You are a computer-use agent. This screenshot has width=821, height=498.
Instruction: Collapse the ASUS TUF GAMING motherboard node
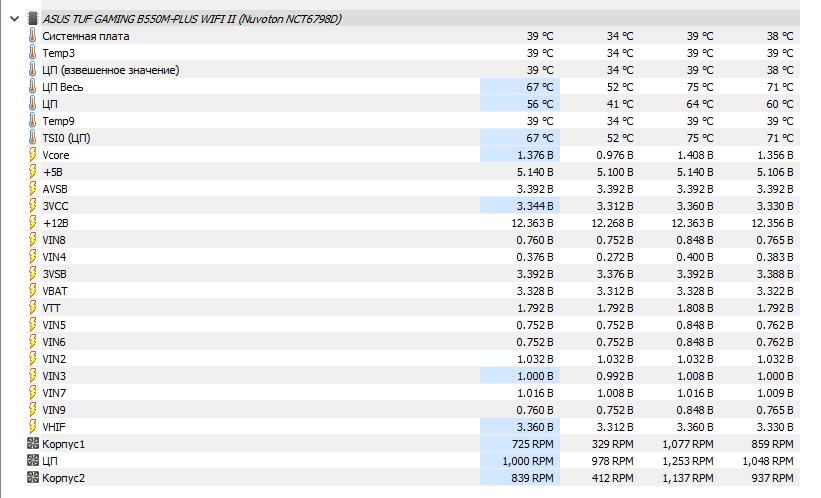pos(11,19)
